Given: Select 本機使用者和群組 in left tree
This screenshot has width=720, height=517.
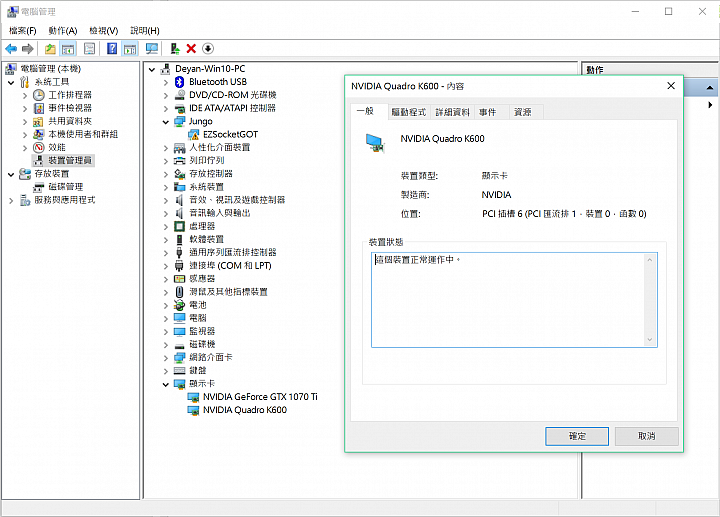Looking at the screenshot, I should 83,134.
